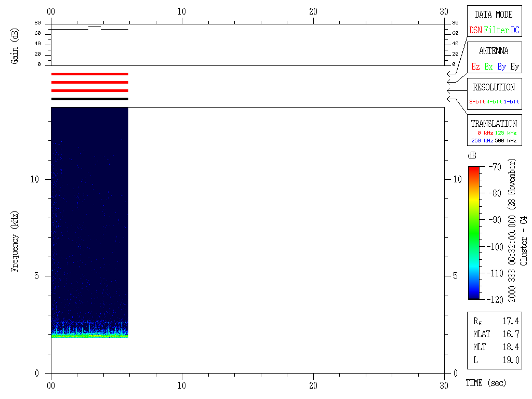Select the By antenna label
The height and width of the screenshot is (399, 532).
[501, 67]
